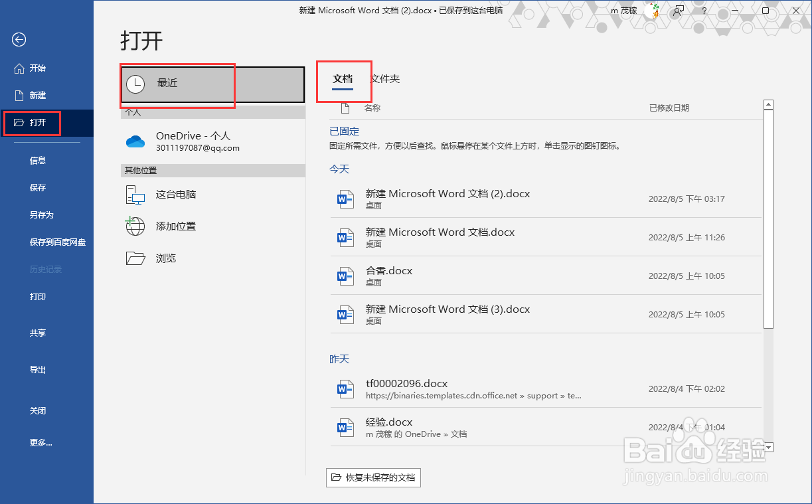The image size is (812, 504).
Task: Click the file list scrollbar up arrow
Action: [769, 104]
